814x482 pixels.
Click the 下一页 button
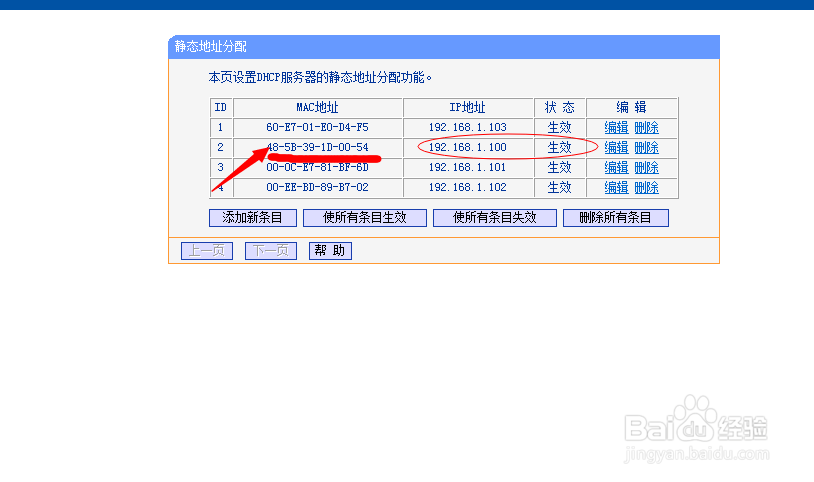click(x=270, y=251)
